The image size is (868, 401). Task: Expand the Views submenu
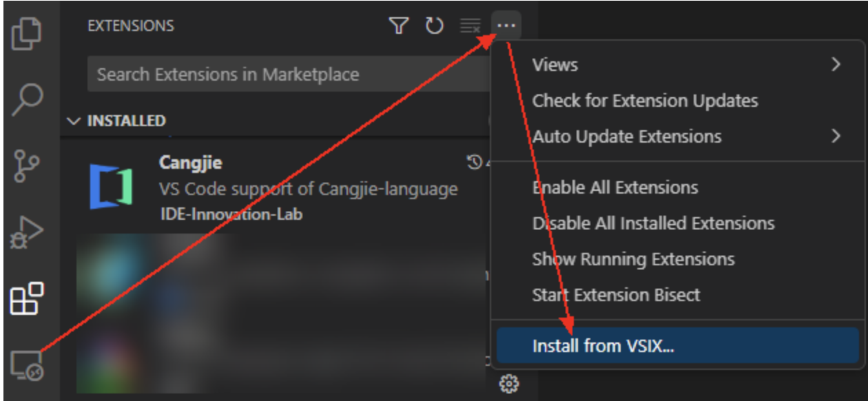678,65
